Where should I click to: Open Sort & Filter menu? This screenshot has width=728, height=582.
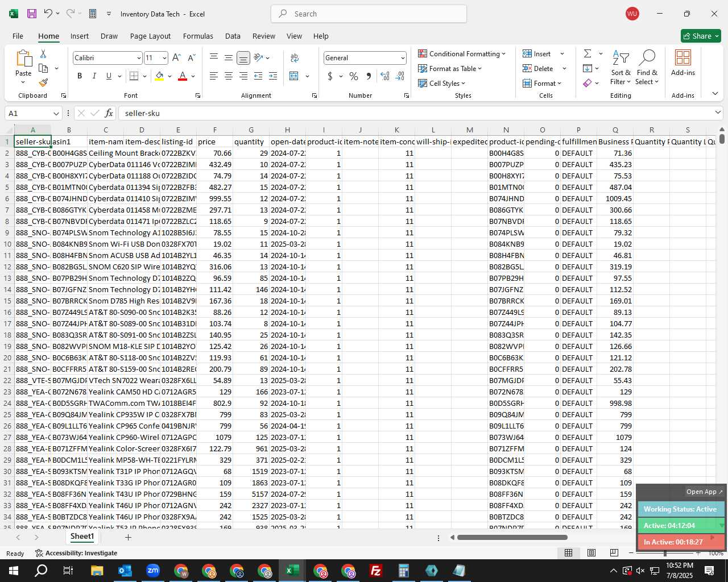point(621,69)
